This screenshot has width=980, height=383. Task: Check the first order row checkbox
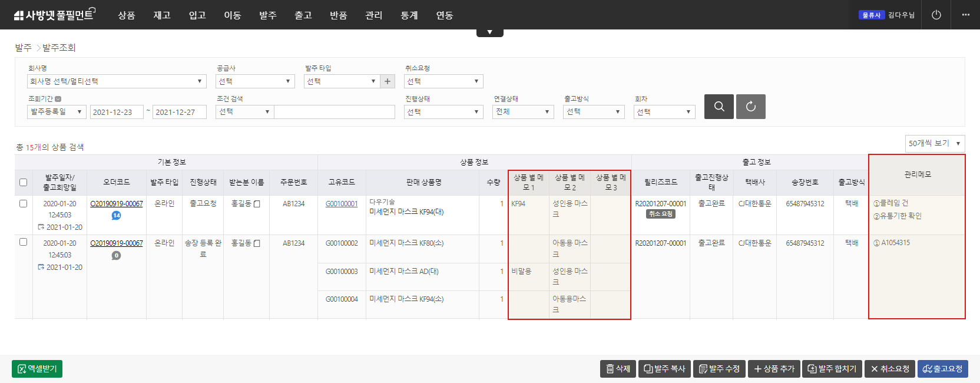click(x=24, y=203)
